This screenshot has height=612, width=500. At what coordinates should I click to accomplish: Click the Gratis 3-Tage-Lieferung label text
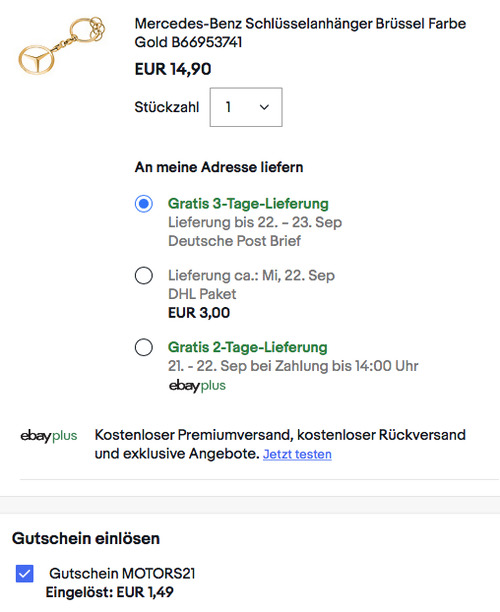[x=248, y=204]
